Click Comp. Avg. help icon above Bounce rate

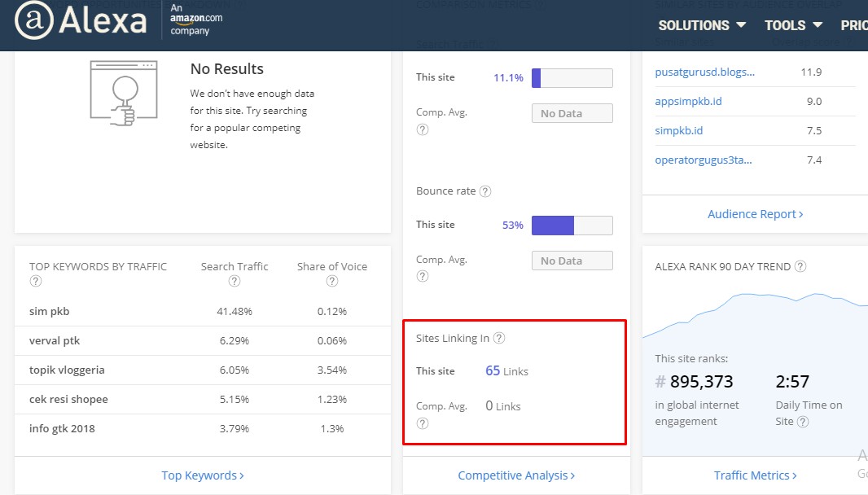pyautogui.click(x=423, y=129)
